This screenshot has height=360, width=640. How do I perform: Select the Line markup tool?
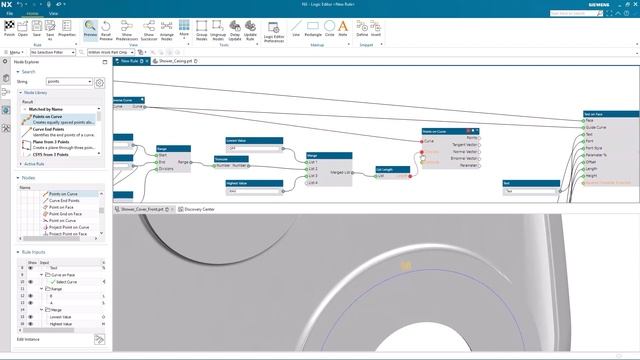pos(296,26)
